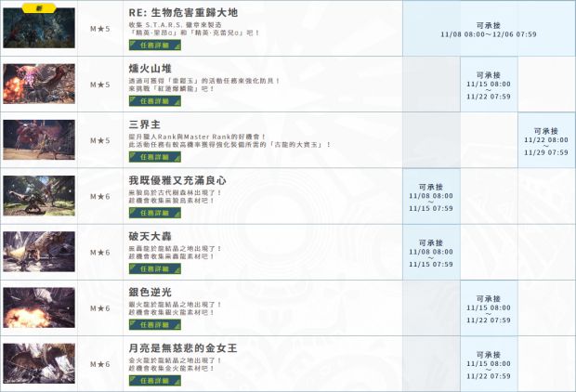Click thumbnail of RE: 生物危害重歸大地 quest

(39, 28)
